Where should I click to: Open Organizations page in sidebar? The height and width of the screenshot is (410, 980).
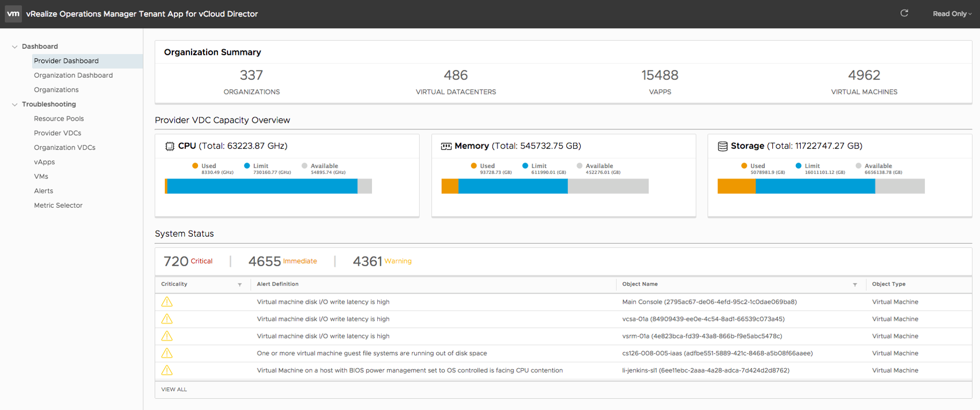[56, 90]
